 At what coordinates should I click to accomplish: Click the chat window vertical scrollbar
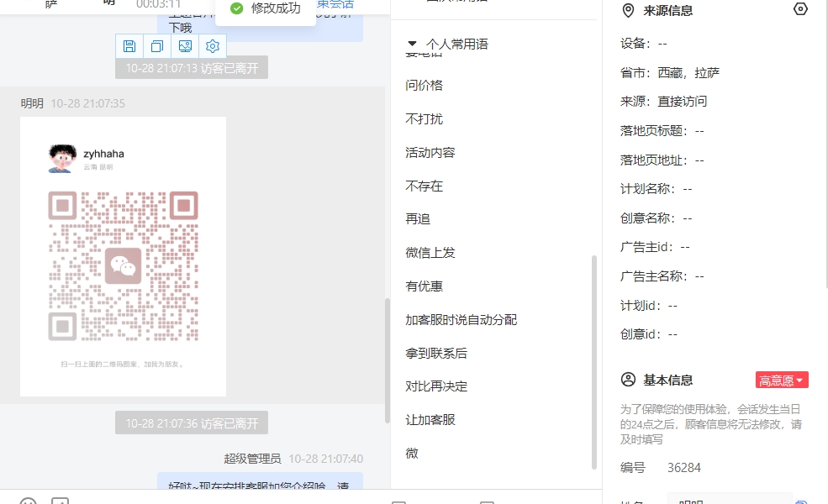point(387,360)
